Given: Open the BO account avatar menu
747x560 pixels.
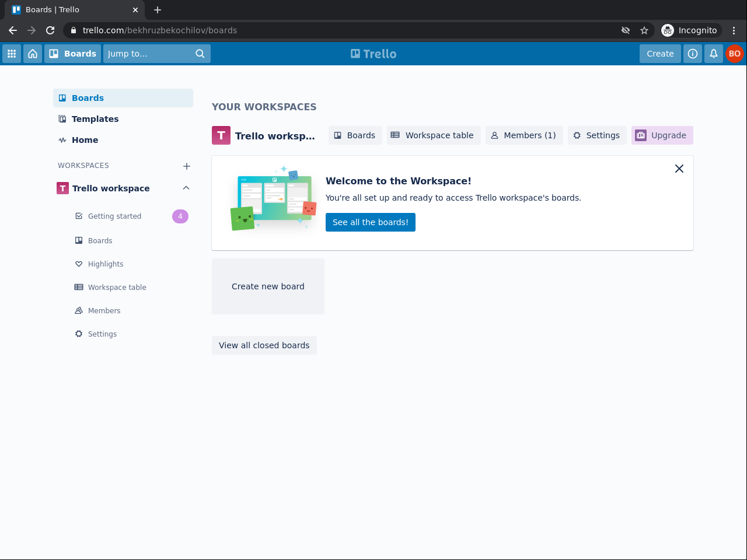Looking at the screenshot, I should click(x=735, y=54).
